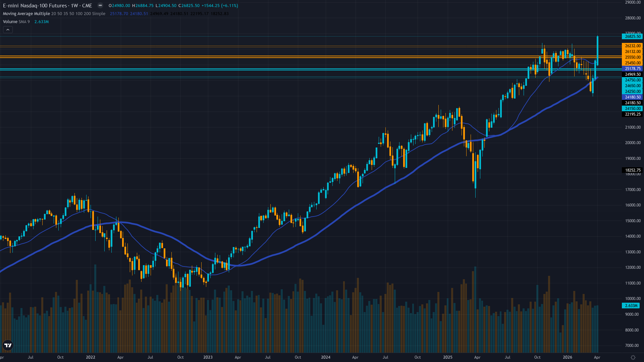The image size is (644, 362).
Task: Click the 2025 label on time axis
Action: pyautogui.click(x=448, y=357)
